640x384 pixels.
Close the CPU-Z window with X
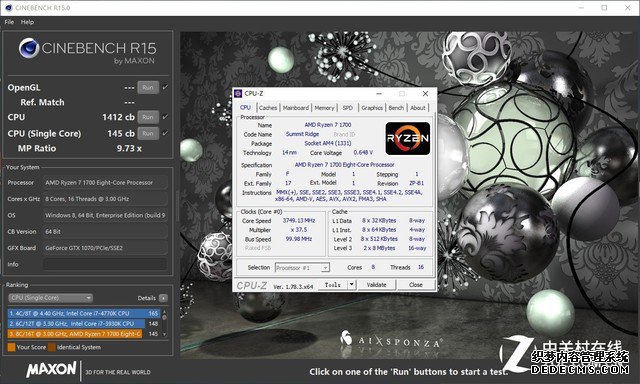coord(425,93)
